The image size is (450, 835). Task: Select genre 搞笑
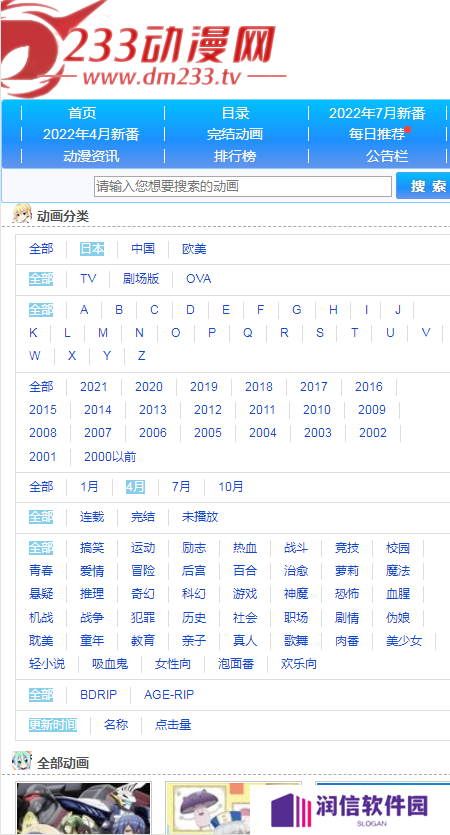(x=92, y=547)
